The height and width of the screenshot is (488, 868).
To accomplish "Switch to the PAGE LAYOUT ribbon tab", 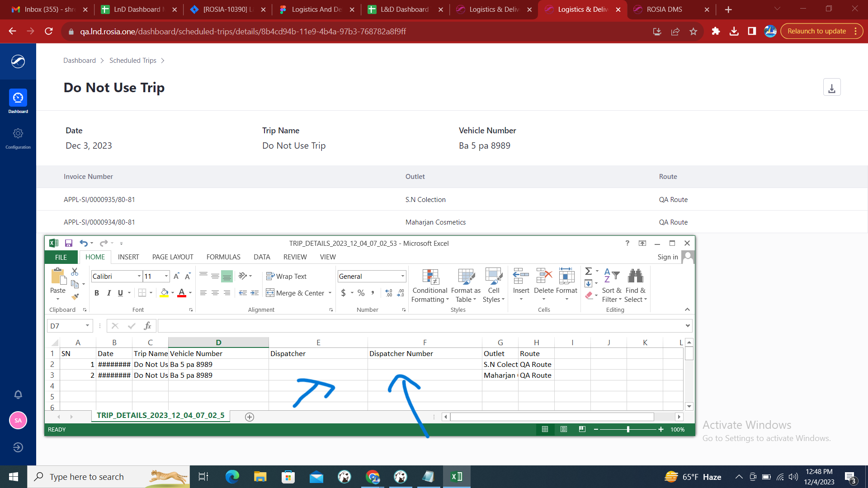I will coord(173,257).
